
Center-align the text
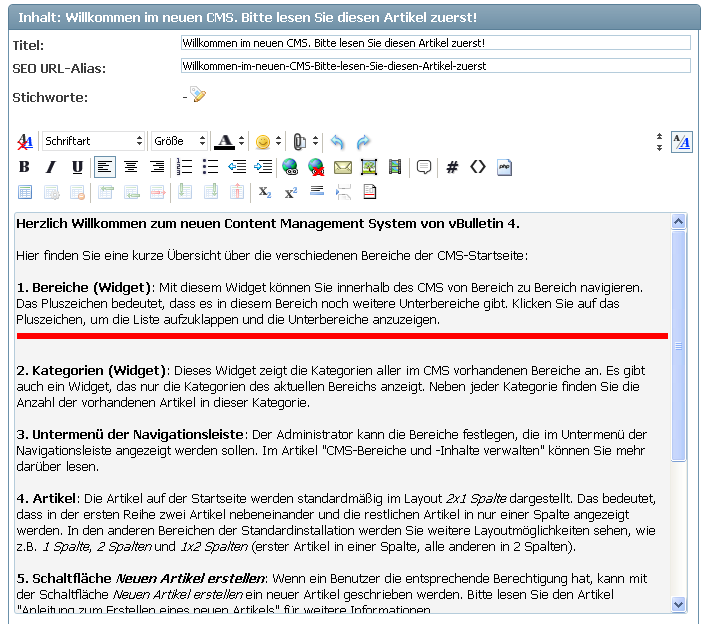click(131, 167)
